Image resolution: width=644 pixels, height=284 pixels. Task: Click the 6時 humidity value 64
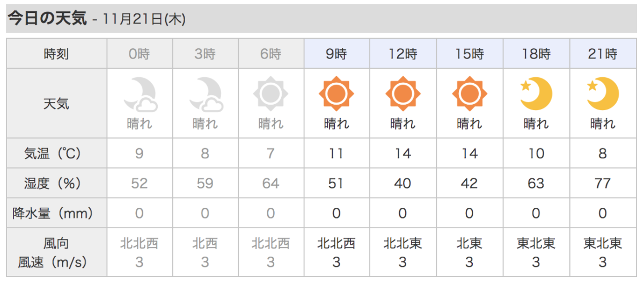[x=270, y=184]
